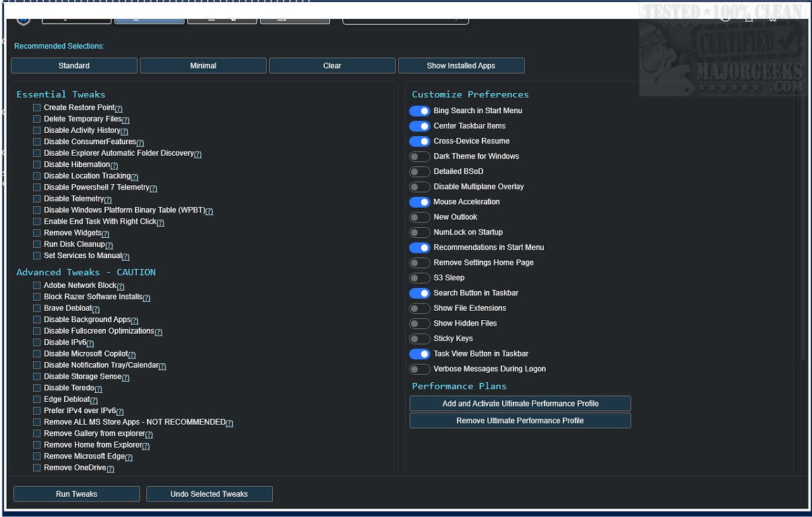Open help link for Remove Gallery from explorer
Viewport: 812px width, 517px height.
coord(149,435)
